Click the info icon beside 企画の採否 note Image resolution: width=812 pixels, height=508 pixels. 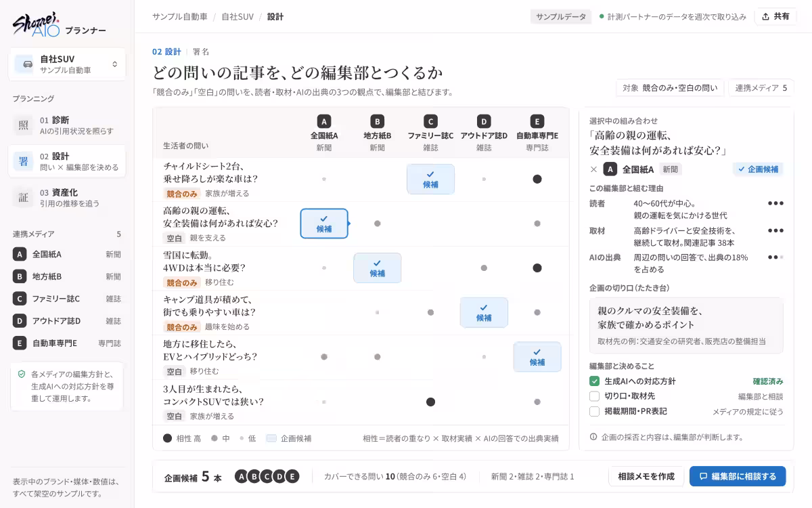pyautogui.click(x=593, y=437)
